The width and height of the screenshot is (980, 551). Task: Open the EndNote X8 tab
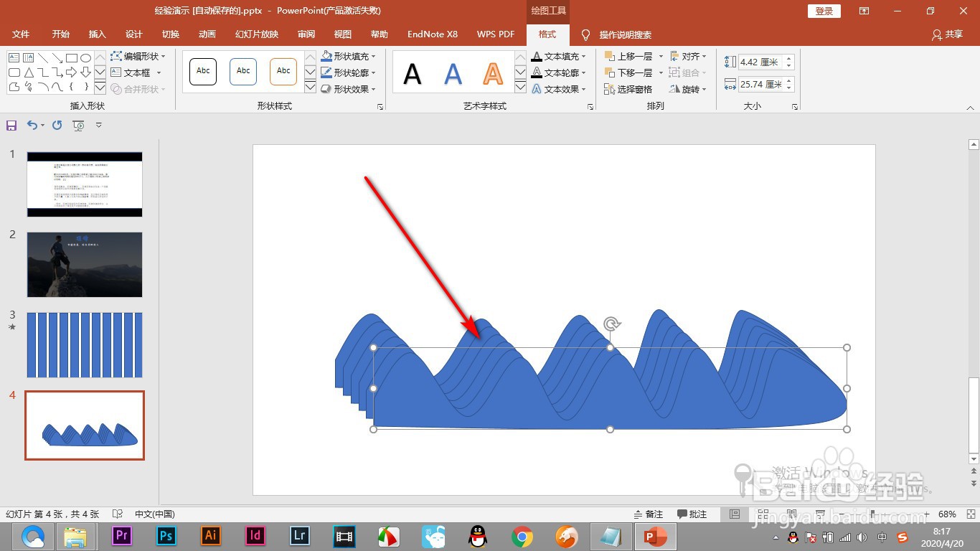pos(432,34)
